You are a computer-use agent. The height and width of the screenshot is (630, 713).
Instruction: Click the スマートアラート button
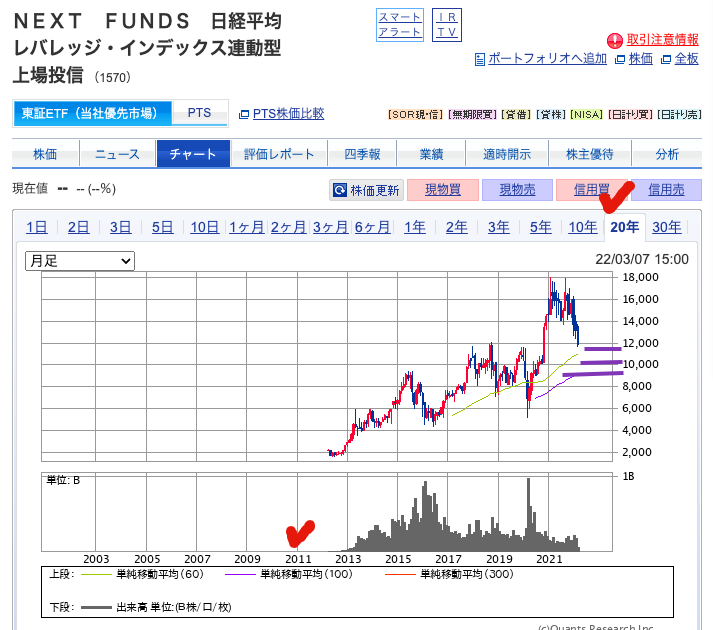point(400,25)
